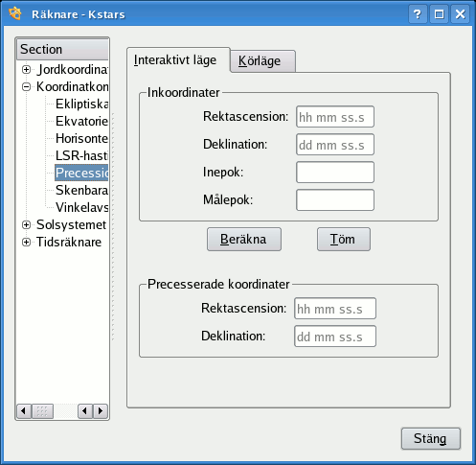The width and height of the screenshot is (476, 465).
Task: Close dialog with the Stäng button
Action: [x=431, y=438]
